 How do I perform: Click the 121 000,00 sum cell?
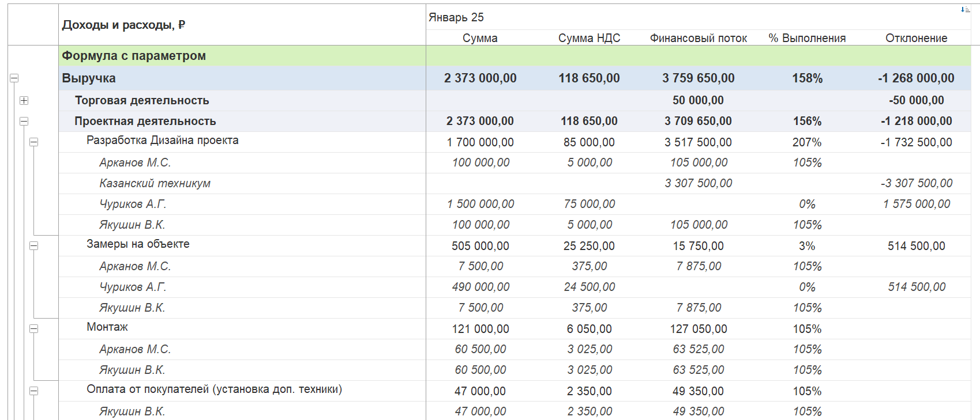pyautogui.click(x=480, y=329)
